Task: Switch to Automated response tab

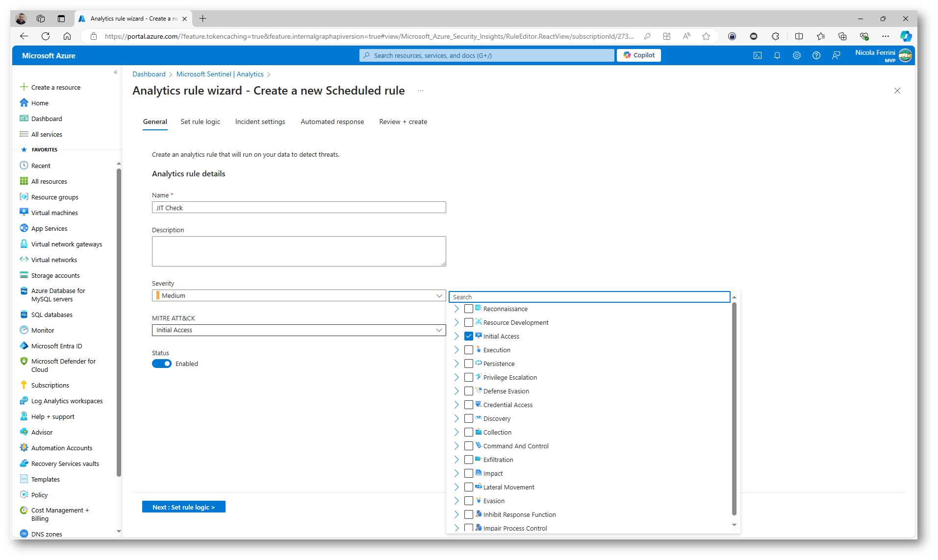Action: (x=332, y=122)
